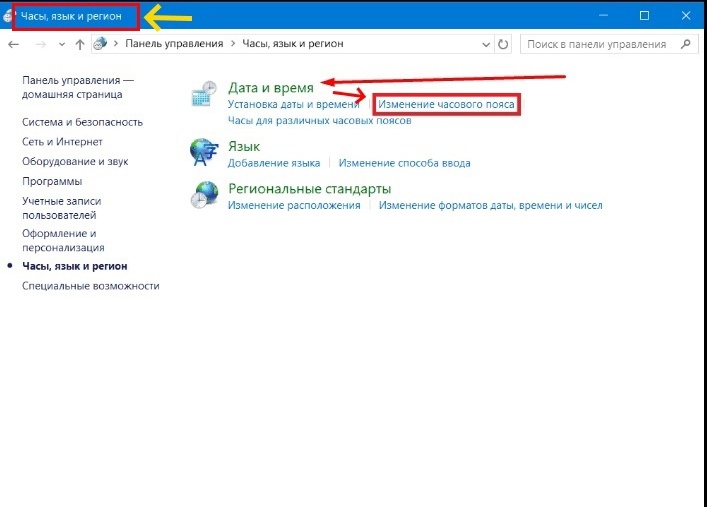Click the Control Panel icon in address bar

point(100,45)
